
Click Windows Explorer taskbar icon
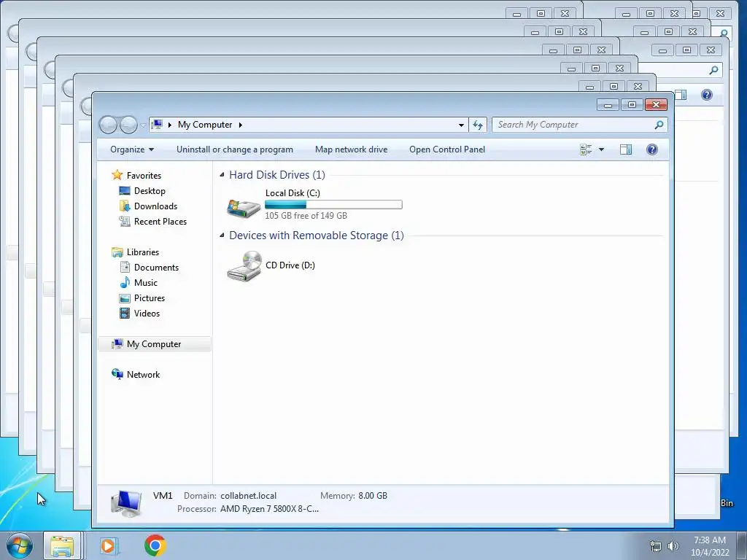pos(63,545)
